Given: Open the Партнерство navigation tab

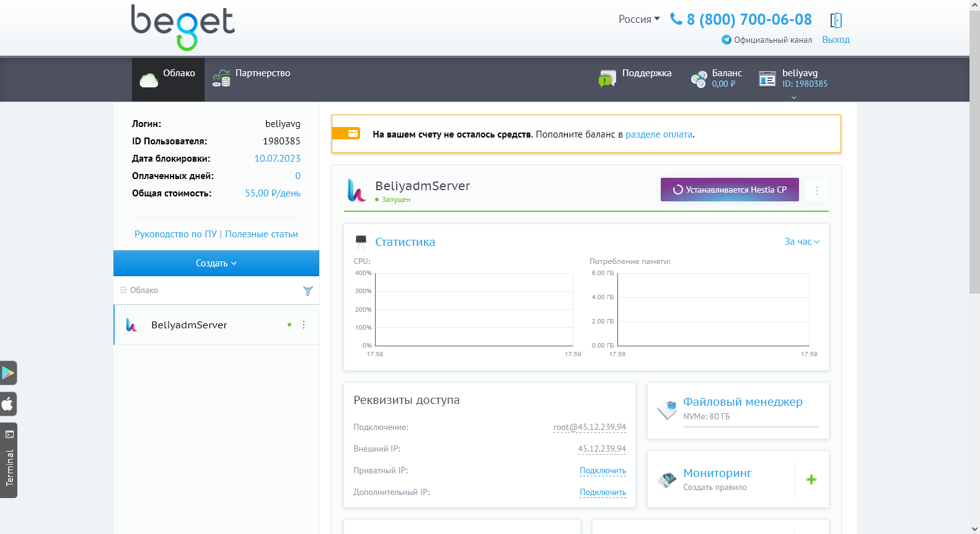Looking at the screenshot, I should pos(251,79).
